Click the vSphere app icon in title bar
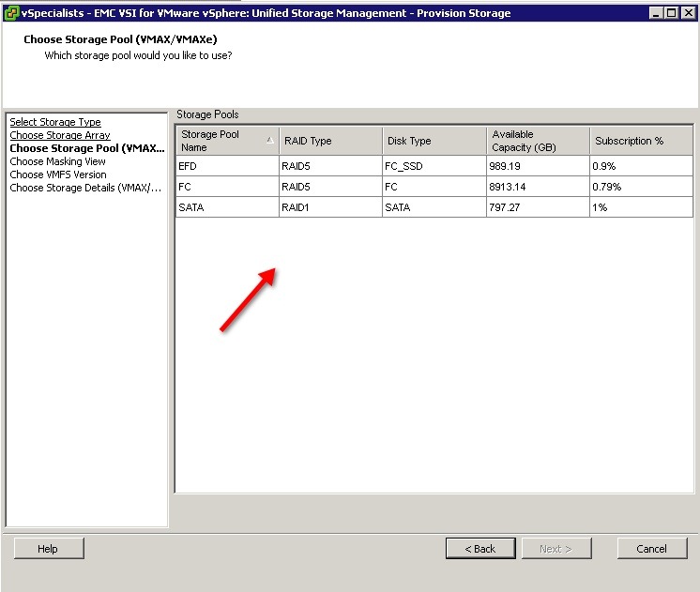 (x=10, y=12)
